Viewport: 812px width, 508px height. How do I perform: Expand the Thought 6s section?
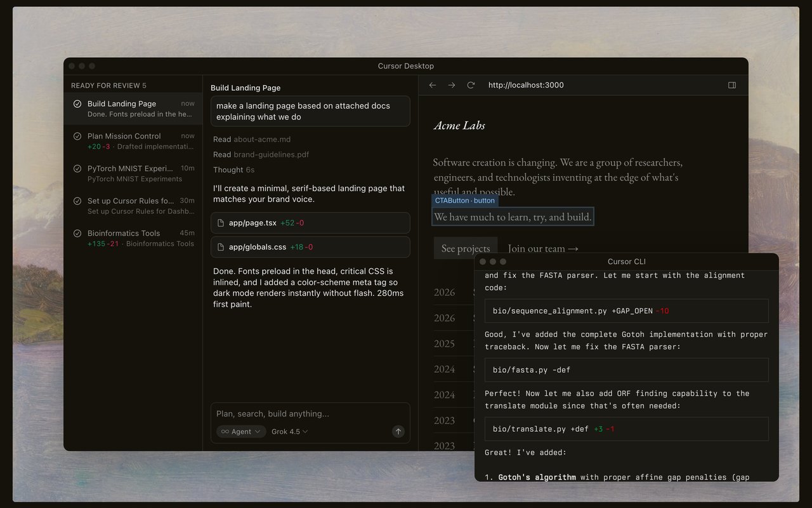click(x=233, y=170)
